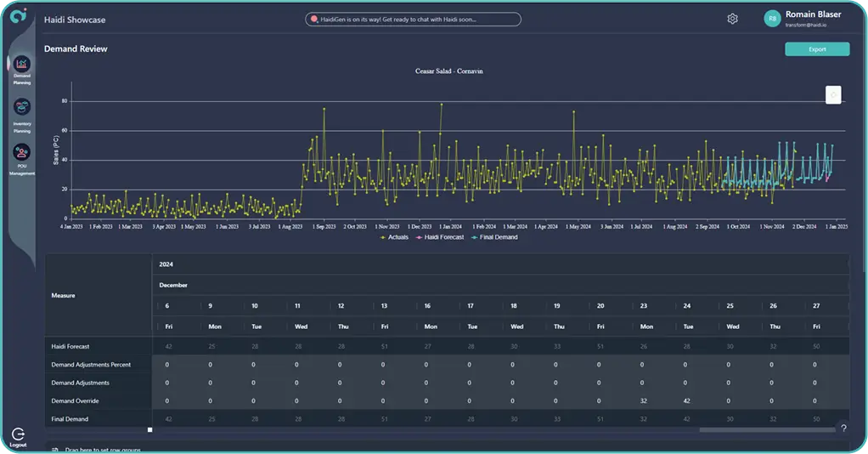Screen dimensions: 868x454
Task: Click the Export button
Action: click(817, 49)
